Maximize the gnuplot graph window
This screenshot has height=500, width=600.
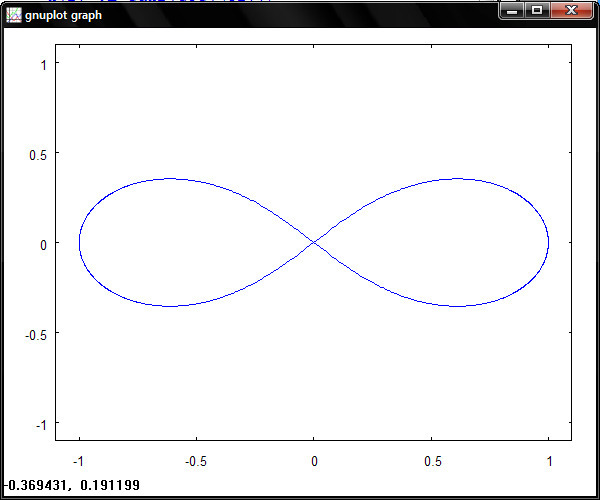pos(537,10)
